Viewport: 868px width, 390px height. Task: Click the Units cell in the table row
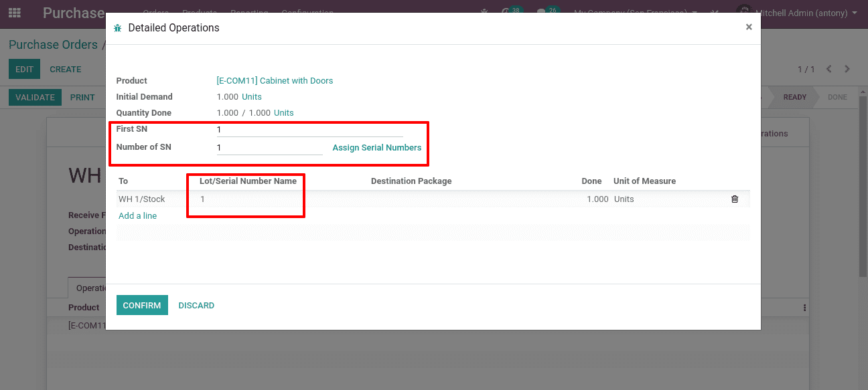[624, 199]
